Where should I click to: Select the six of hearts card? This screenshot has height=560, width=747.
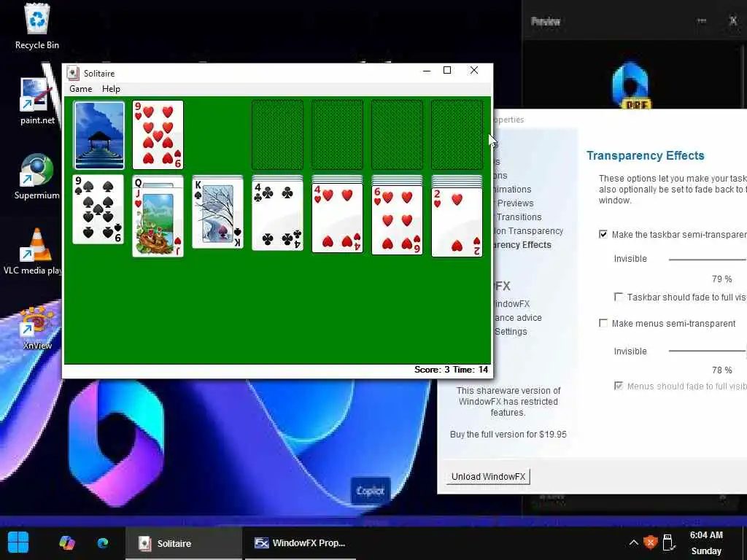[x=397, y=220]
